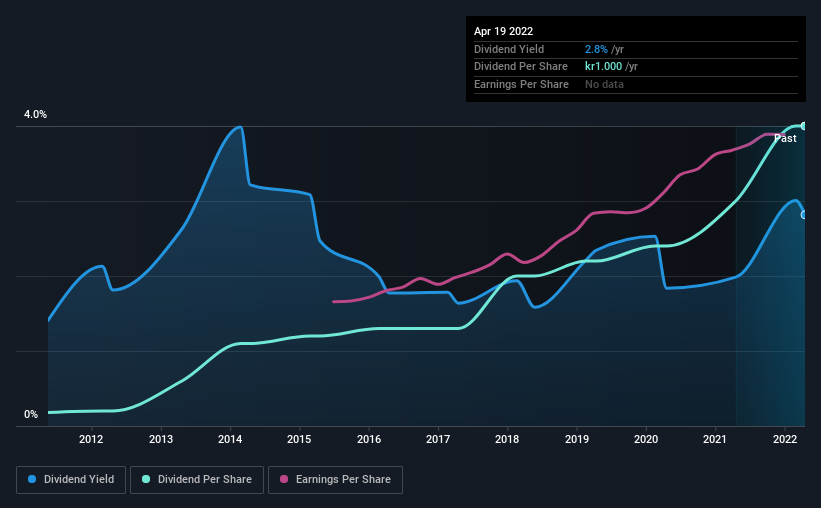821x508 pixels.
Task: Click the 2017 x-axis label
Action: [x=438, y=439]
